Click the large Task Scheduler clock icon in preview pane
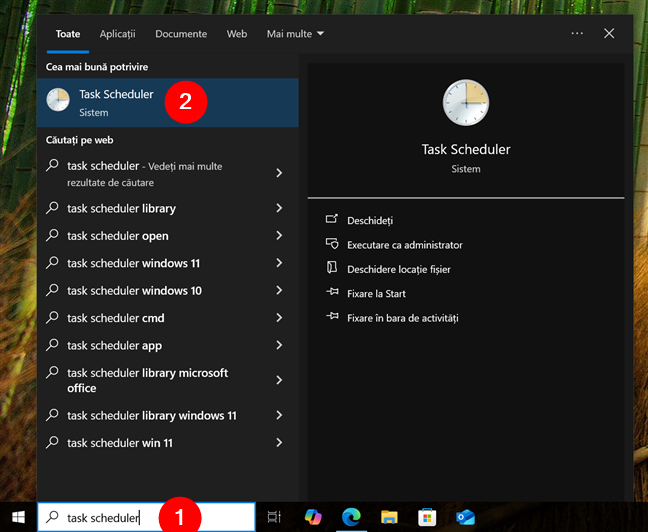The image size is (648, 532). pyautogui.click(x=466, y=103)
